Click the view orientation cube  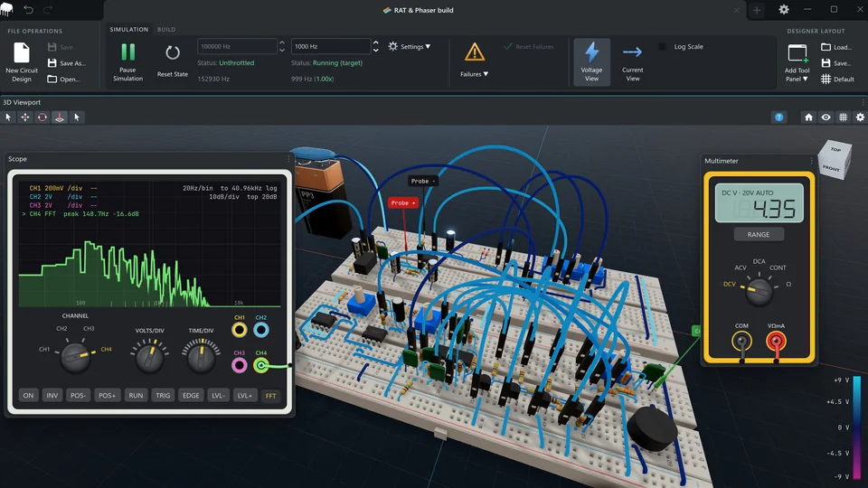[835, 160]
